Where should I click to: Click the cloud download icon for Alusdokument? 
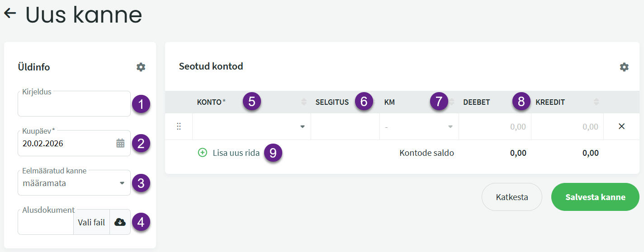(x=120, y=222)
